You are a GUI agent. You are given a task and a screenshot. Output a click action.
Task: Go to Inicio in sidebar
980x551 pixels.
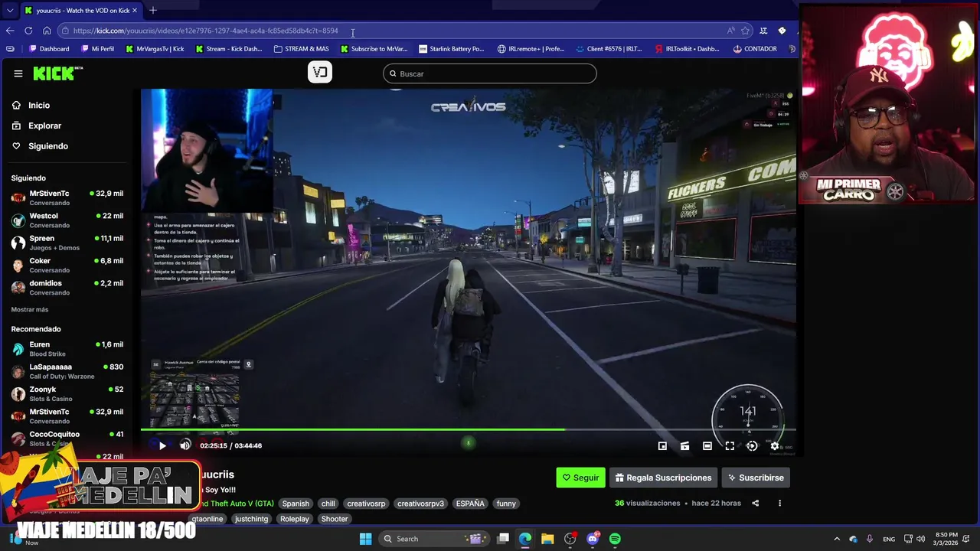tap(31, 106)
